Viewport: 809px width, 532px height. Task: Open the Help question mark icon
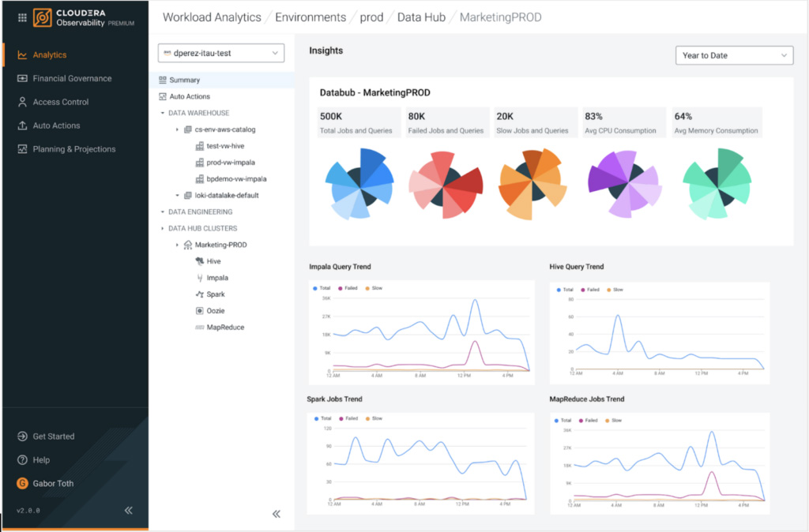pos(23,460)
